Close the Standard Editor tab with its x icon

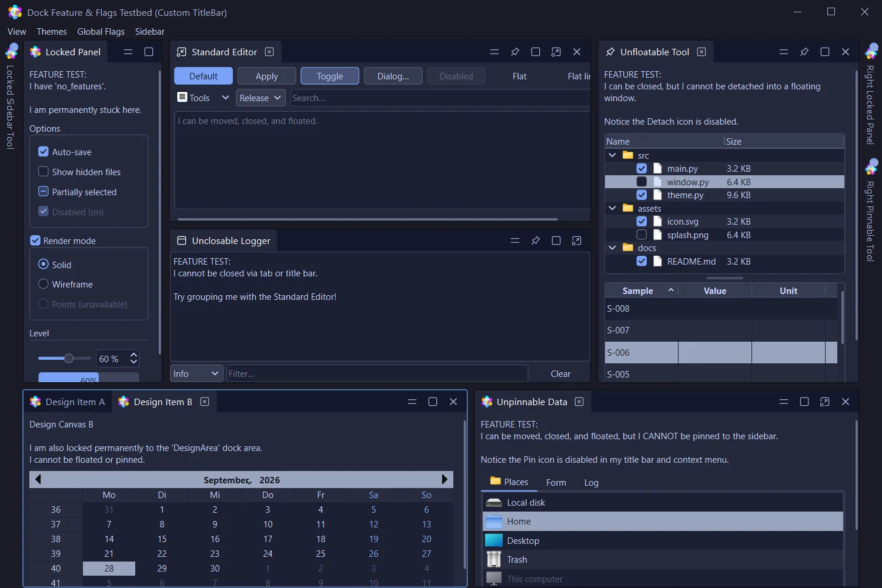(269, 52)
